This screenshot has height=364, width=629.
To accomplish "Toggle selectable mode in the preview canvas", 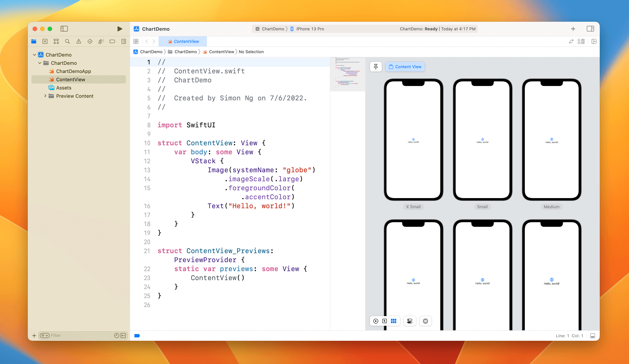I will pos(385,321).
